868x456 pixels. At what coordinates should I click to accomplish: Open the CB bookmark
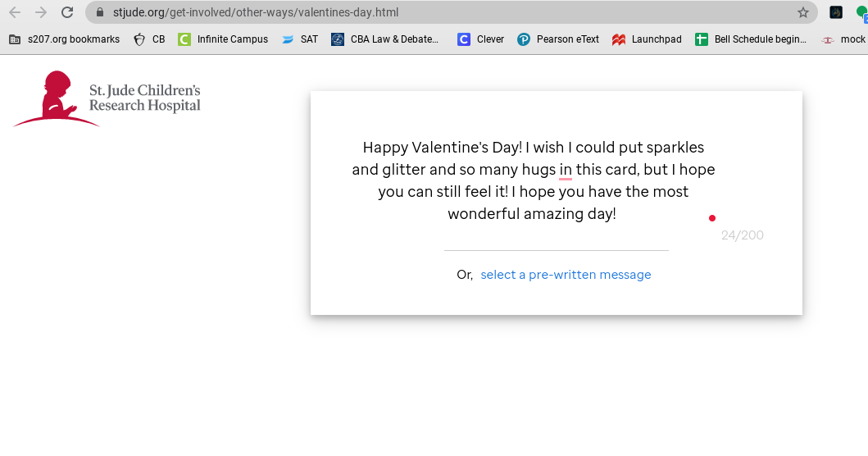pyautogui.click(x=149, y=39)
